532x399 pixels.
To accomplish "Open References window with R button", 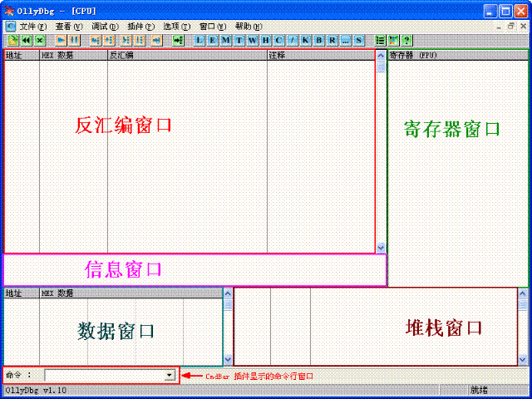I will coord(332,41).
